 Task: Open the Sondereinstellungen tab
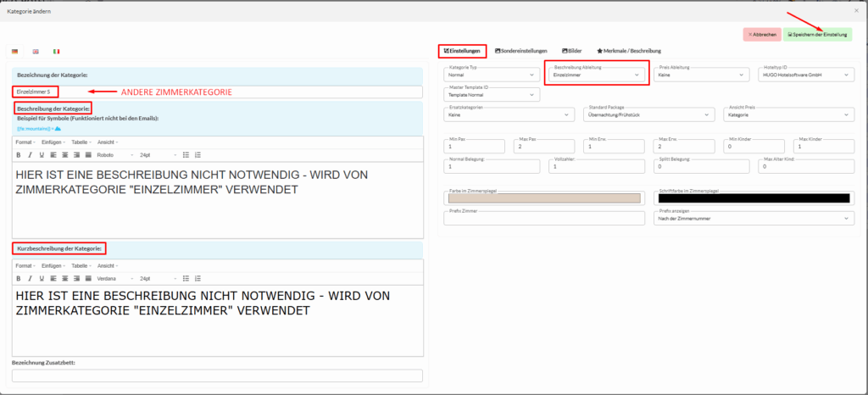click(x=521, y=51)
